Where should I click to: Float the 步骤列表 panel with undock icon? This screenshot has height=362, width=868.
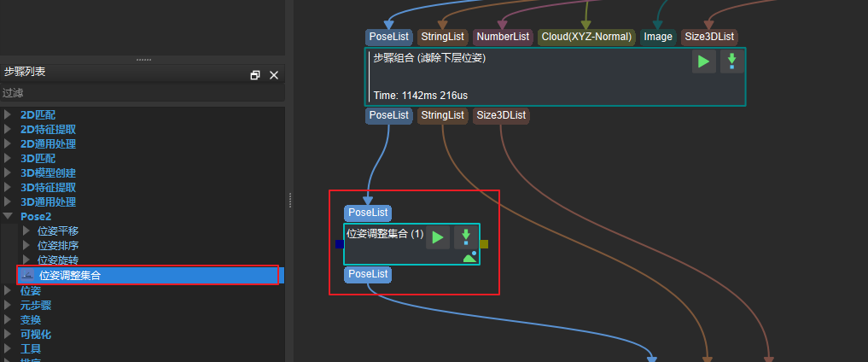point(254,75)
